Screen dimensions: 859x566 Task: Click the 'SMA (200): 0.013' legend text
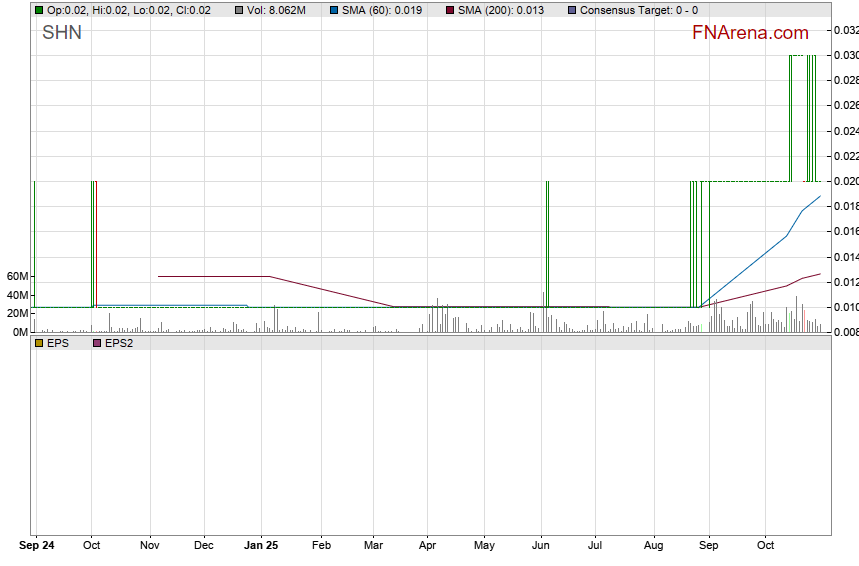click(501, 10)
